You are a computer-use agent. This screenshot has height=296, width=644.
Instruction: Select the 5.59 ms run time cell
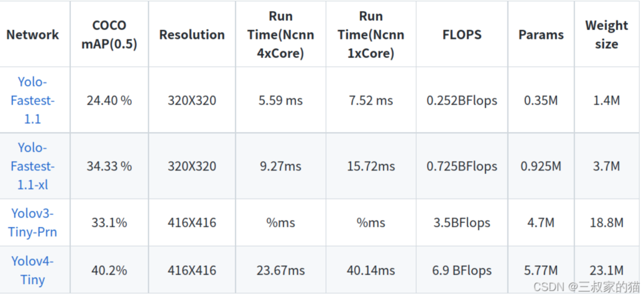pos(280,101)
